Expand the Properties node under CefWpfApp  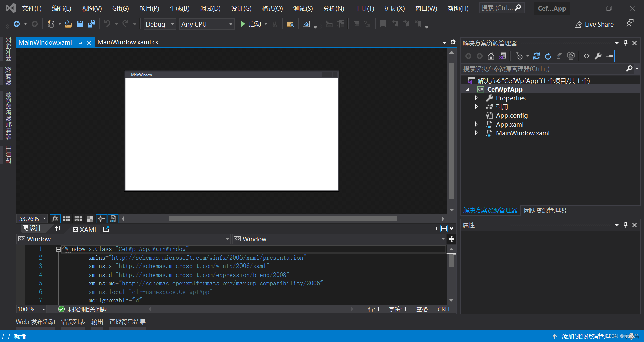(x=476, y=98)
